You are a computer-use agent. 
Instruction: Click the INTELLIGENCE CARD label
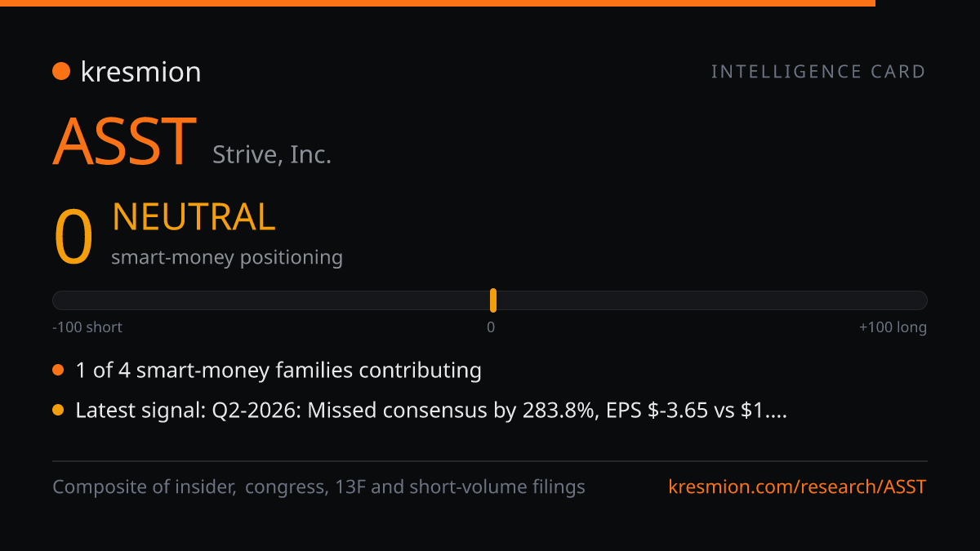(819, 72)
